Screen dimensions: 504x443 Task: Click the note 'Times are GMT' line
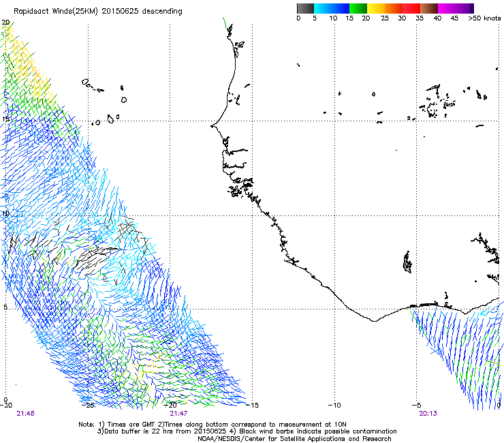212,425
